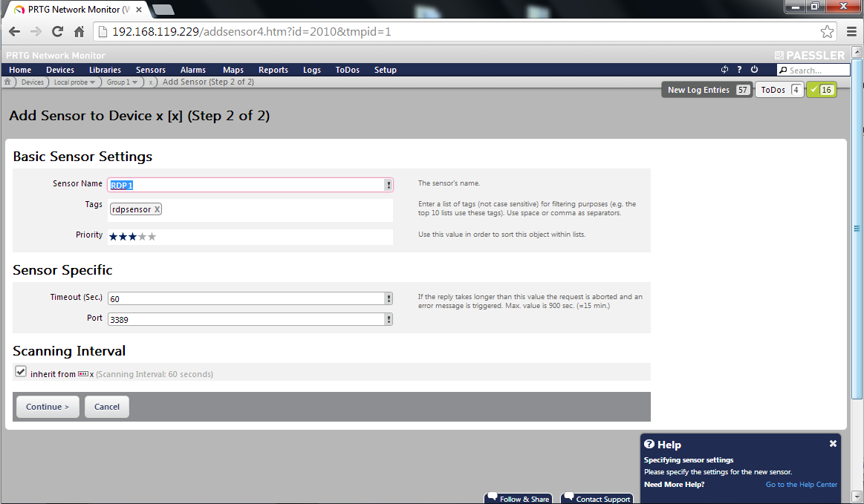Image resolution: width=864 pixels, height=504 pixels.
Task: Click the Sensor Name required marker icon
Action: pyautogui.click(x=389, y=185)
